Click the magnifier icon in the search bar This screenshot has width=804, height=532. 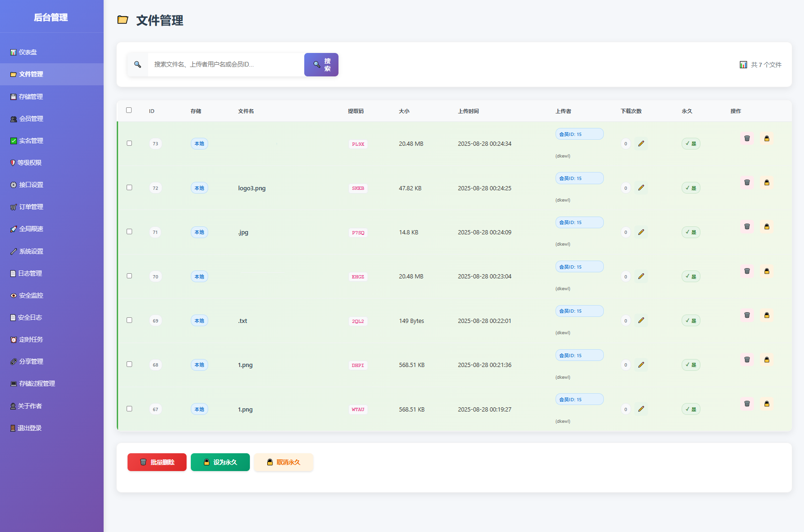(x=137, y=64)
